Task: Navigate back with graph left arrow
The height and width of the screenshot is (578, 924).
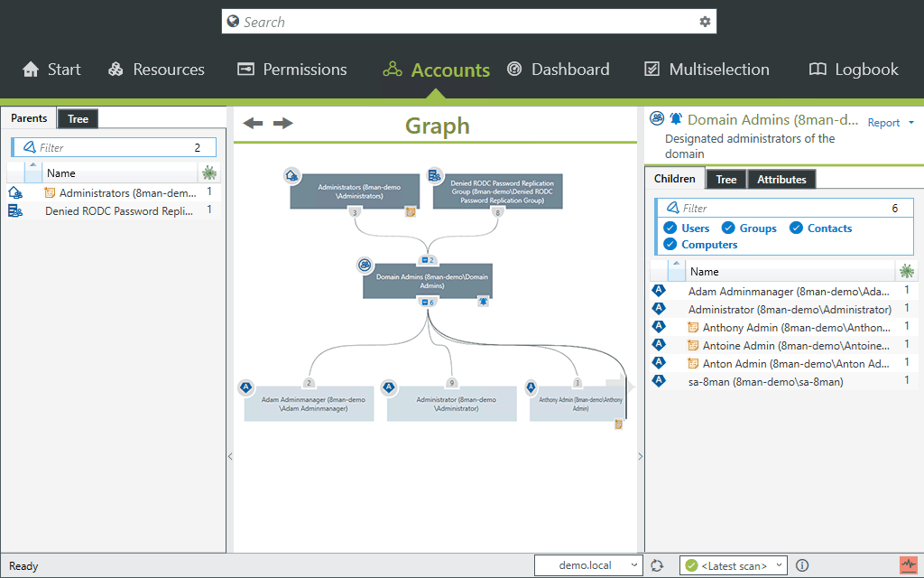Action: (253, 123)
